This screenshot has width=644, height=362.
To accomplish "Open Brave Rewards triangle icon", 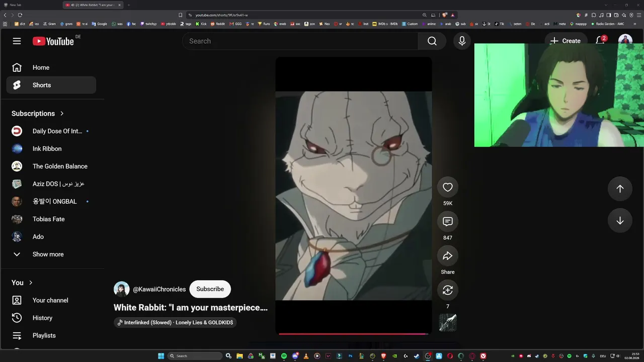I will pyautogui.click(x=453, y=15).
